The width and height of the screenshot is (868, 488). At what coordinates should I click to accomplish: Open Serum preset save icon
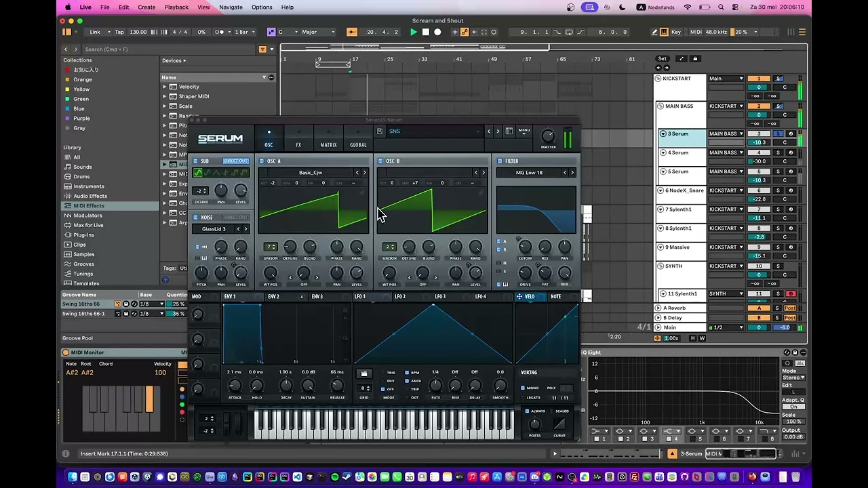click(380, 131)
